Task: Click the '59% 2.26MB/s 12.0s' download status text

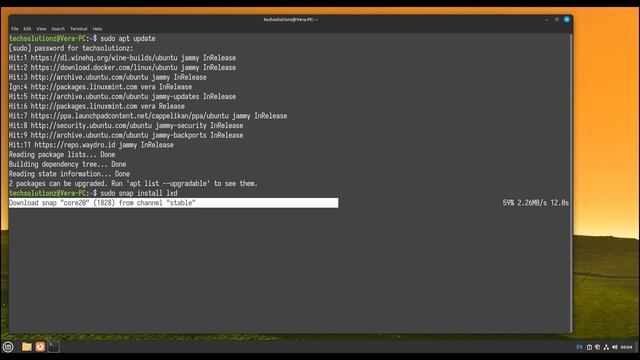Action: point(536,203)
